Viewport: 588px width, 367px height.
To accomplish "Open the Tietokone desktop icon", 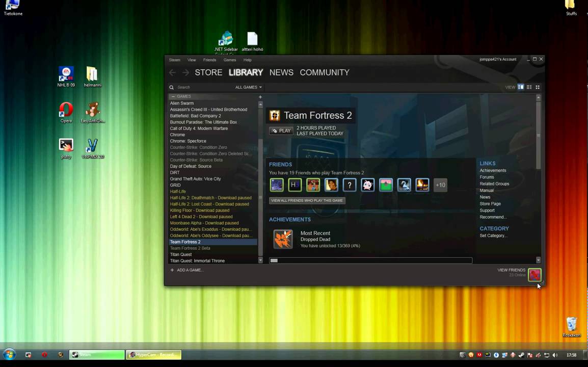I will (x=13, y=8).
